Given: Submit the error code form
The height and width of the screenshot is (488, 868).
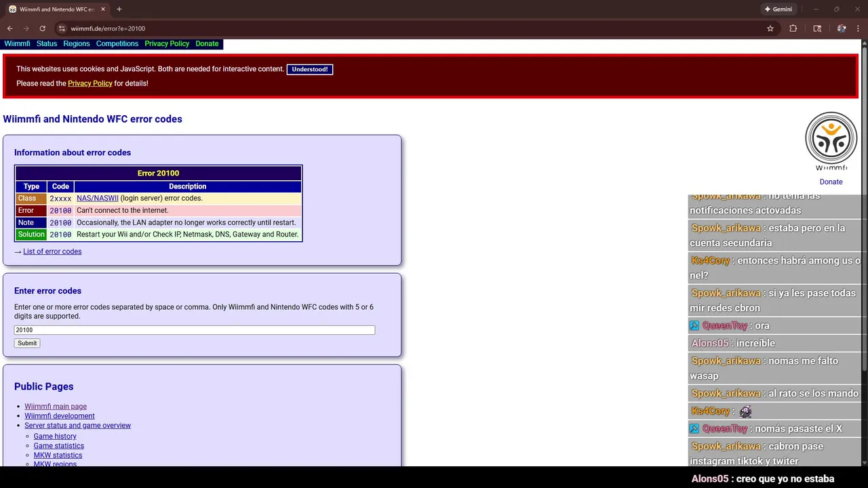Looking at the screenshot, I should [27, 343].
